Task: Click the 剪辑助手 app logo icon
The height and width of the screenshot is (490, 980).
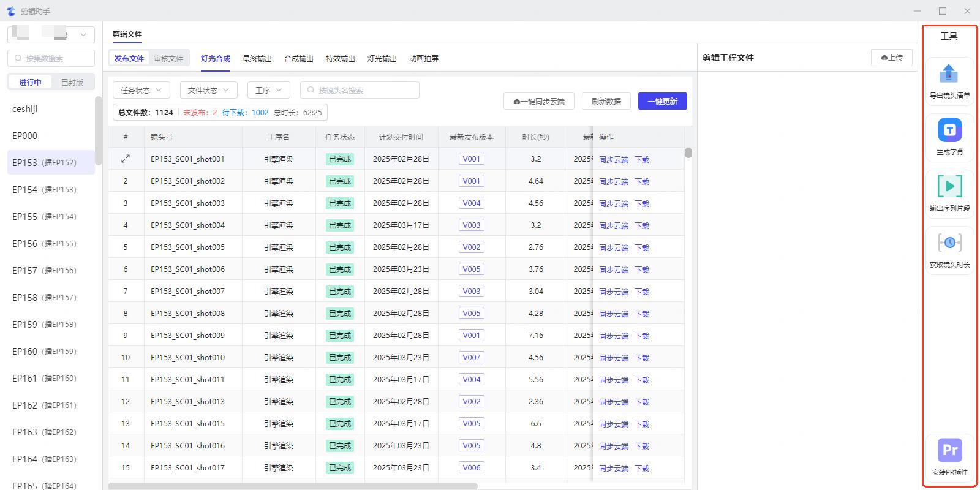Action: [10, 11]
